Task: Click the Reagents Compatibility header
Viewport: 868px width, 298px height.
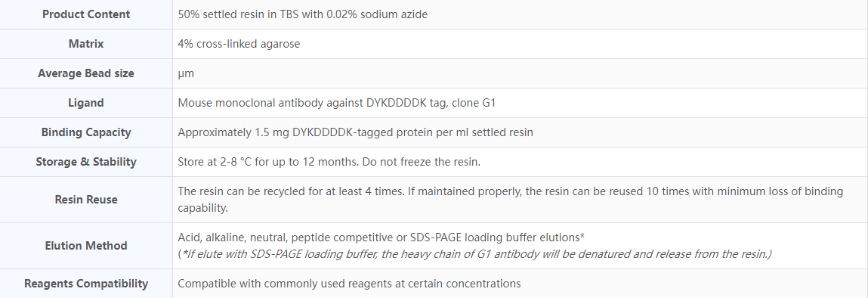Action: (86, 284)
